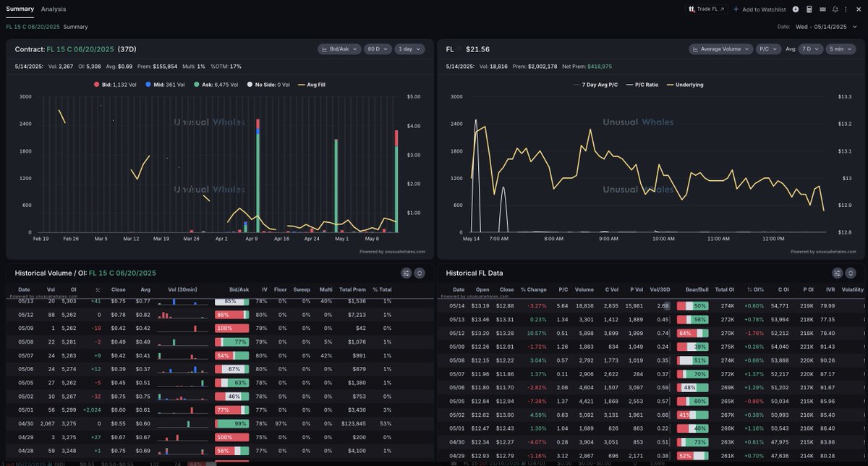Click the grid layout icon left of the bell
This screenshot has height=466, width=868.
point(822,9)
